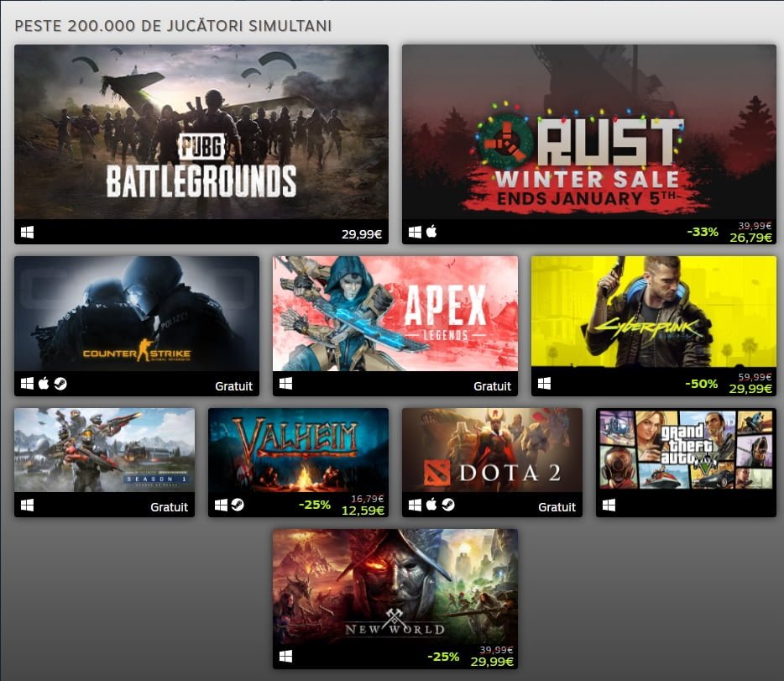Click the SteamOS icon under Valheim
Screen dimensions: 784x681
[x=238, y=505]
